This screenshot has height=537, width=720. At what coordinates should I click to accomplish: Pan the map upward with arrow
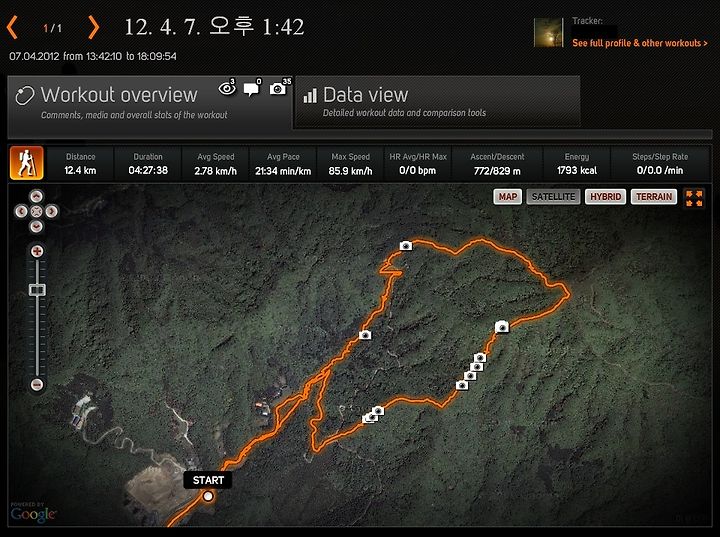(36, 197)
